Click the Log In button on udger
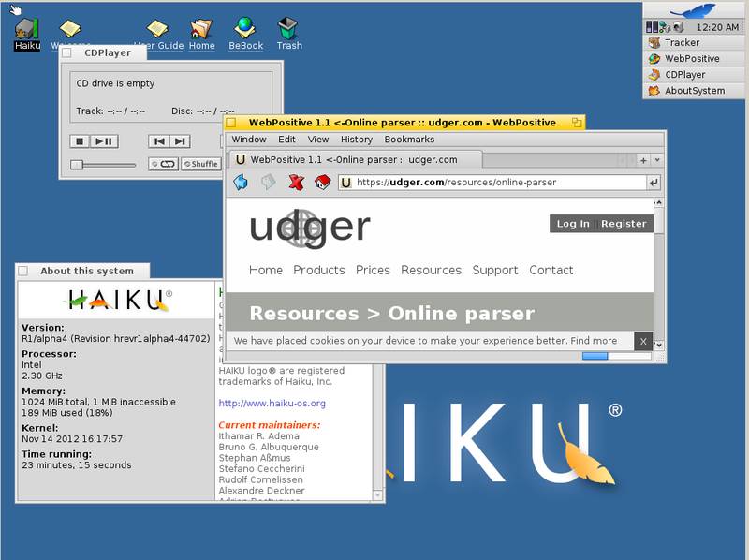749x560 pixels. coord(573,224)
